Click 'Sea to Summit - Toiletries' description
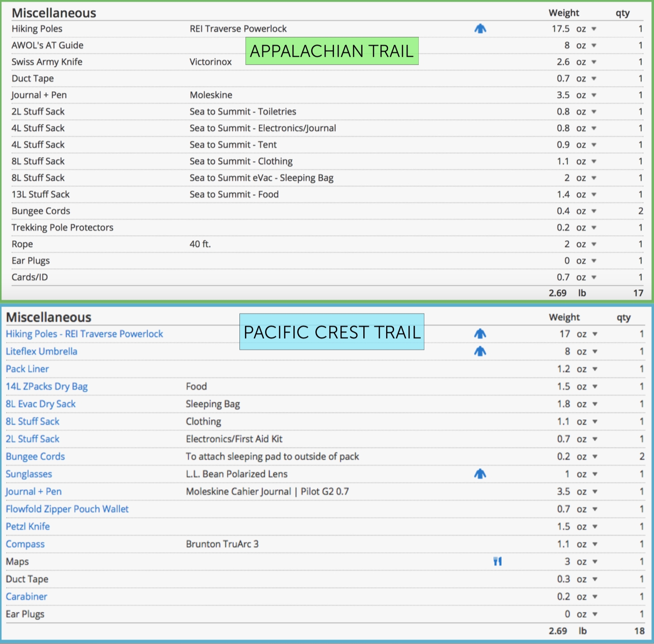Screen dimensions: 654x644 [x=243, y=111]
